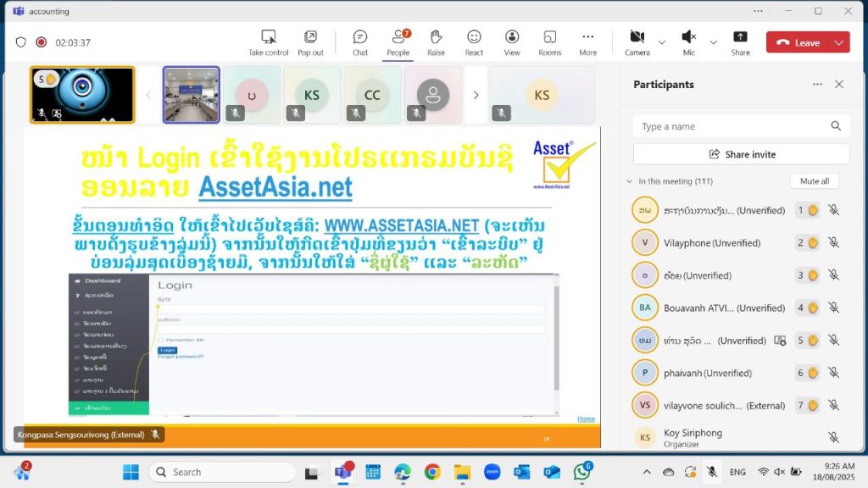The image size is (868, 488).
Task: Open the View options
Action: (x=512, y=42)
